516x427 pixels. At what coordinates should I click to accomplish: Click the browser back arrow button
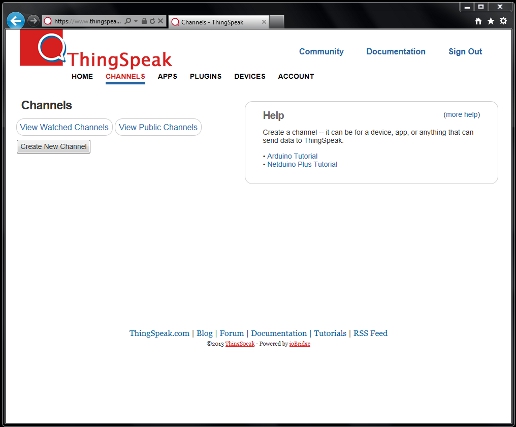click(16, 21)
